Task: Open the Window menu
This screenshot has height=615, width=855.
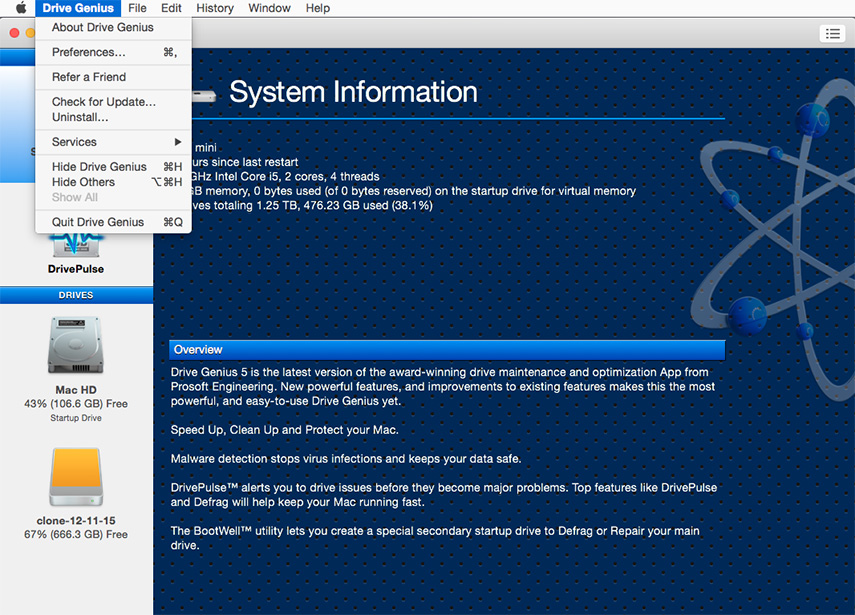Action: pos(269,8)
